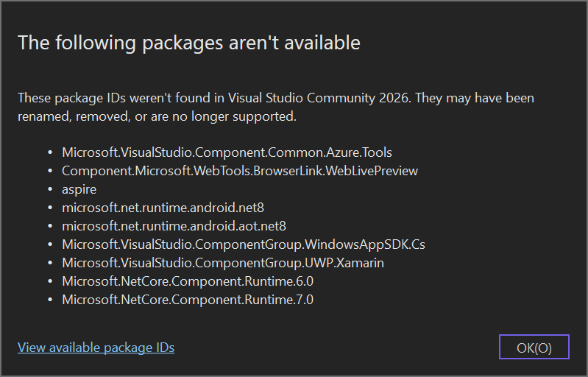588x377 pixels.
Task: Click the Microsoft.VisualStudio.ComponentGroup.WindowsAppSDK.Cs entry
Action: [x=243, y=244]
